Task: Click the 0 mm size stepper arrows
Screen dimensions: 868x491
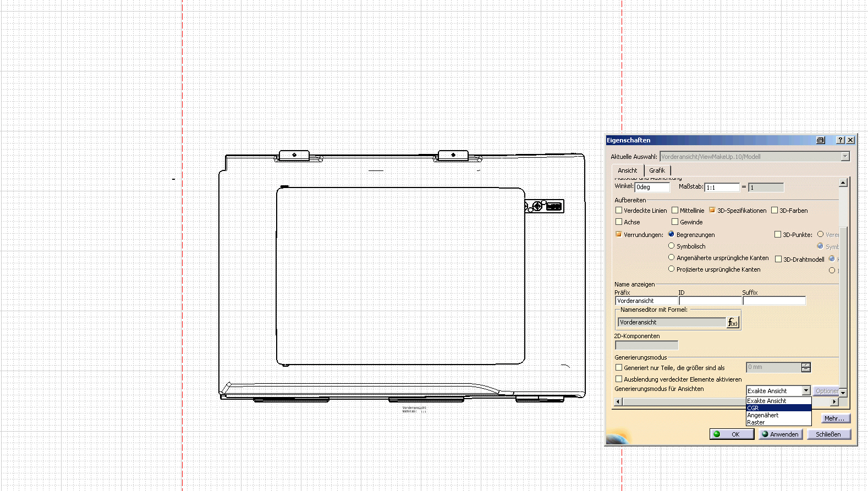Action: [x=806, y=367]
